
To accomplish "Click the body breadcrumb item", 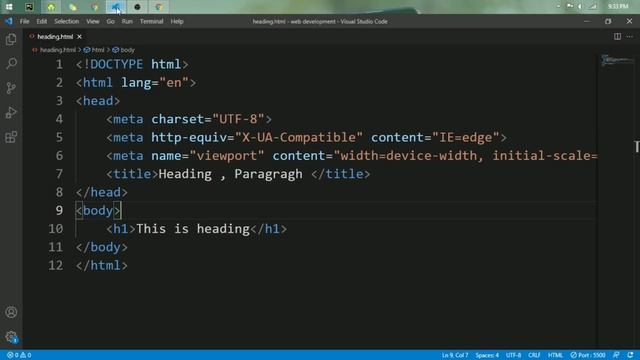I will pyautogui.click(x=127, y=50).
